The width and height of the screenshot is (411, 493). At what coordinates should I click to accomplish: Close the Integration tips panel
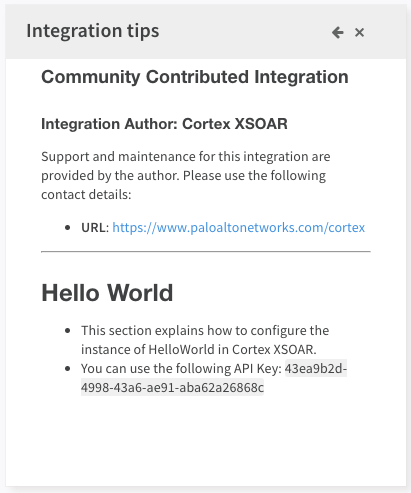[x=359, y=32]
